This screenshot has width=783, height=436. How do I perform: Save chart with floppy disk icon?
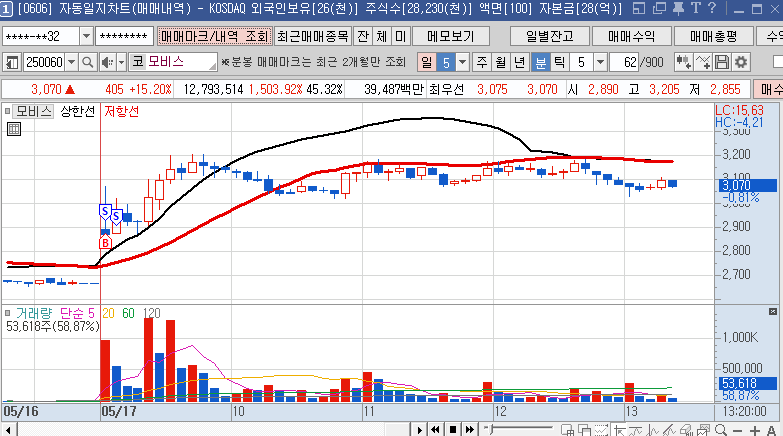[722, 62]
